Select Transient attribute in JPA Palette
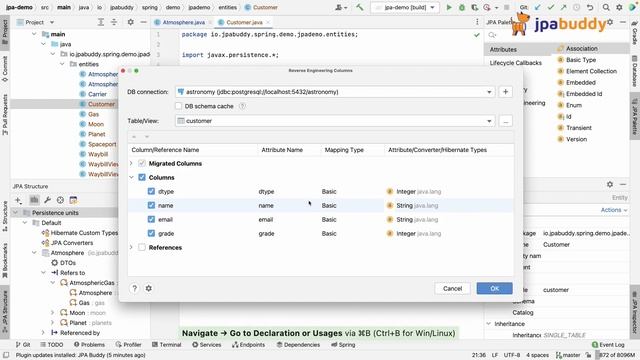 tap(578, 128)
